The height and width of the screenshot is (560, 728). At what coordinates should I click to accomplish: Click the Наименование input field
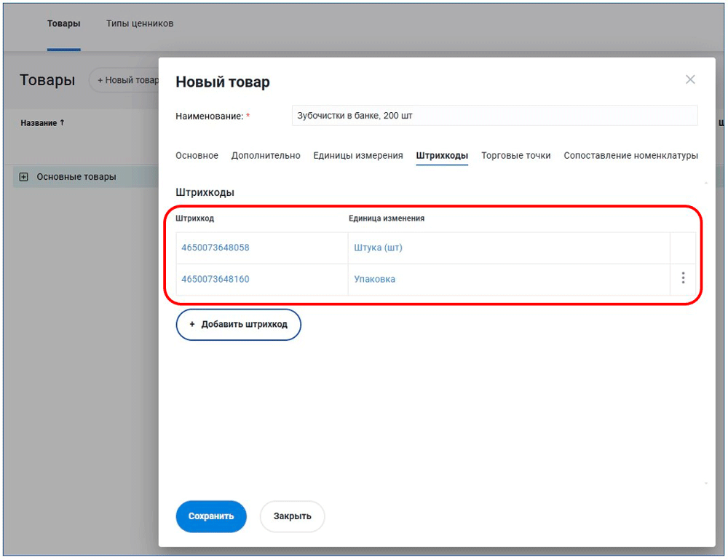click(x=494, y=116)
